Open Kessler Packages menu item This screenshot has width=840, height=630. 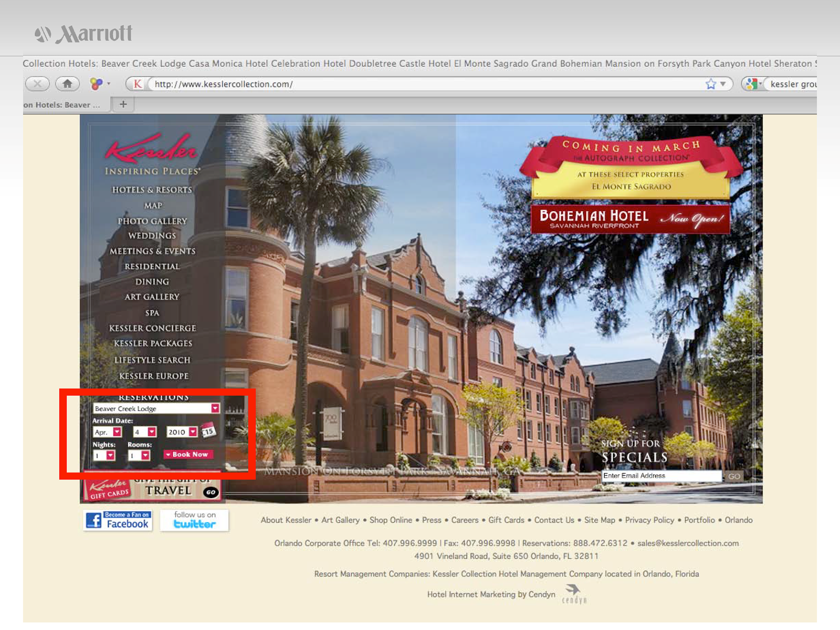coord(153,343)
